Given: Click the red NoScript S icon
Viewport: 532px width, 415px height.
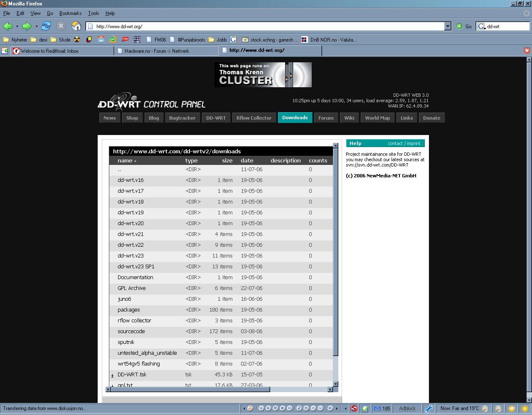Looking at the screenshot, I should (354, 408).
